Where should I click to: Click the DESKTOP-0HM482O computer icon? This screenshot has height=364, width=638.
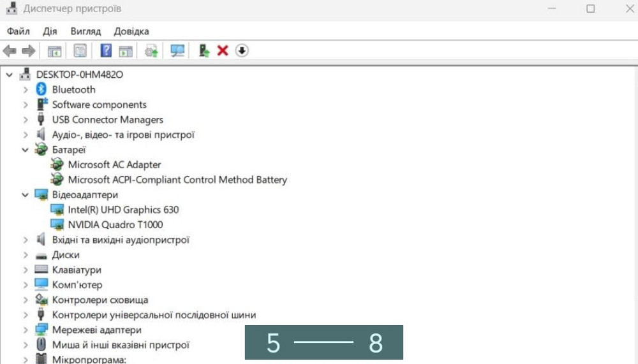(26, 74)
